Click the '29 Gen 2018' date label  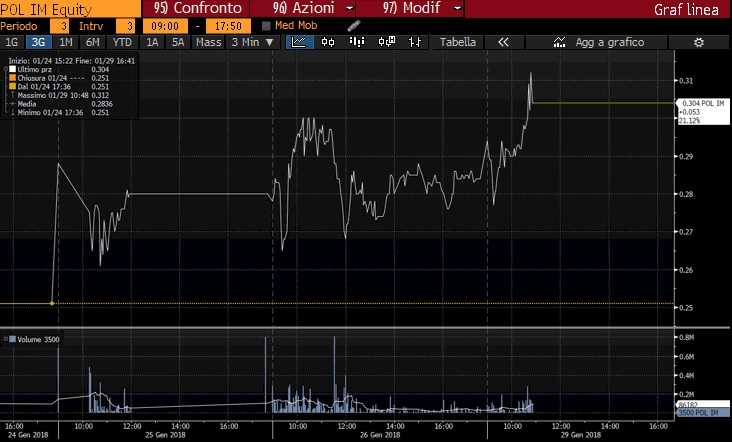click(581, 435)
